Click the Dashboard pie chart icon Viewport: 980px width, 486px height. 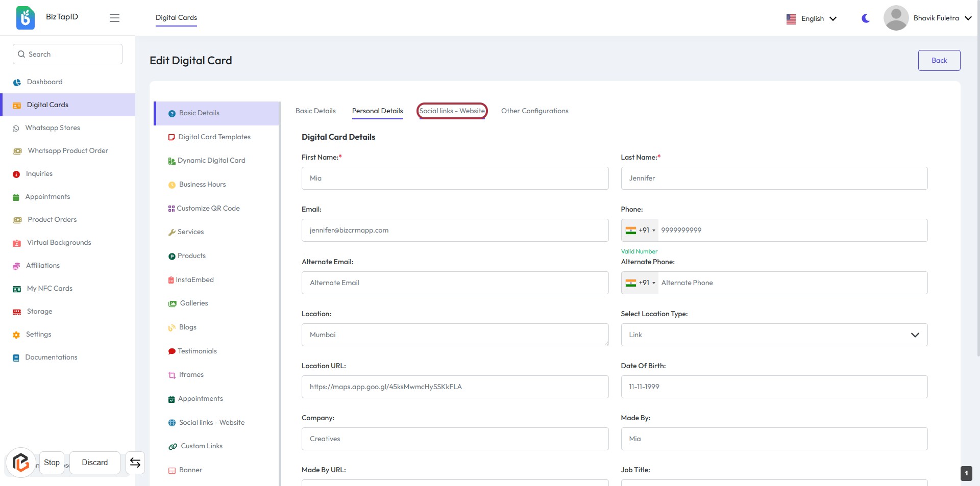[x=17, y=82]
